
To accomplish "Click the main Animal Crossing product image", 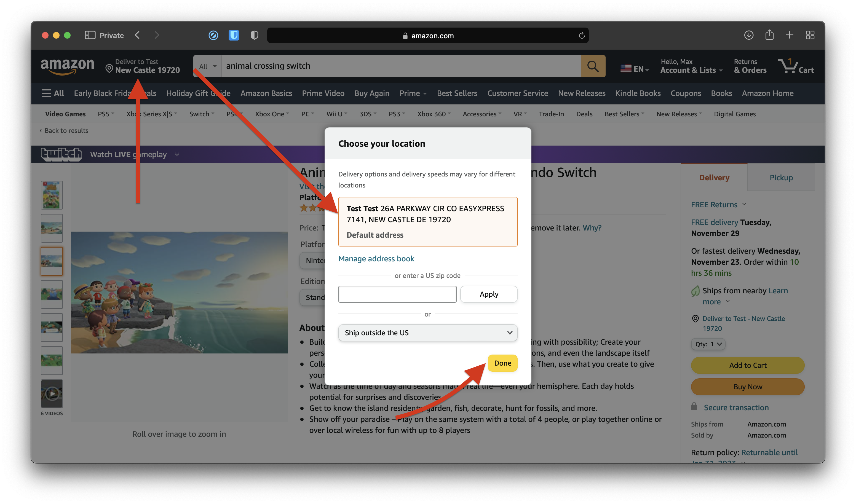I will [x=179, y=293].
